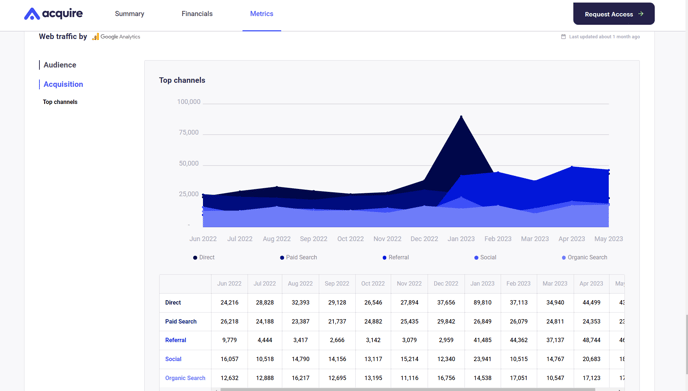This screenshot has width=688, height=391.
Task: Toggle Organic Search legend entry
Action: coord(584,258)
